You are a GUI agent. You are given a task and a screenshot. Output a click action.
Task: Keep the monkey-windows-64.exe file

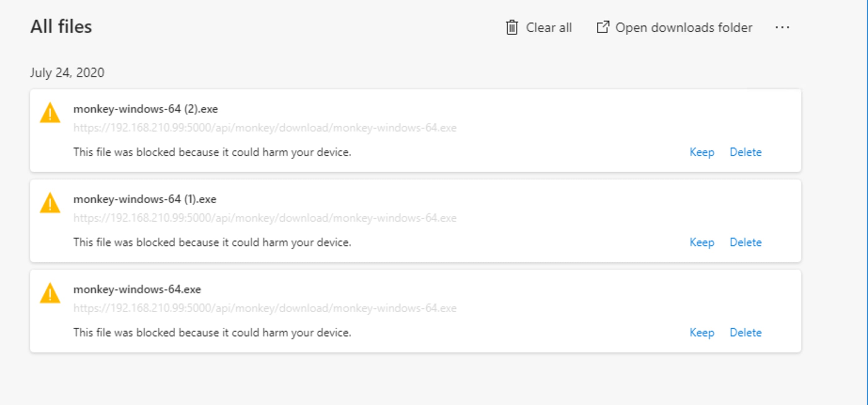[701, 332]
